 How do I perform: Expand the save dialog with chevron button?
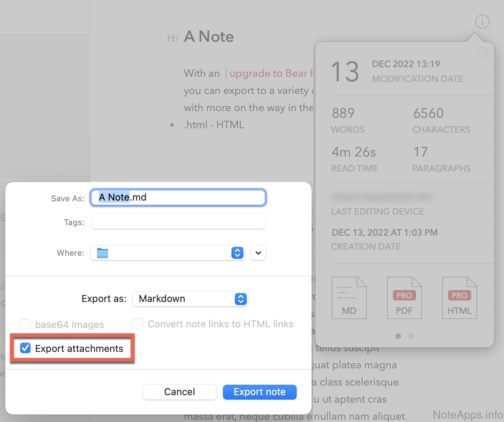(x=258, y=253)
